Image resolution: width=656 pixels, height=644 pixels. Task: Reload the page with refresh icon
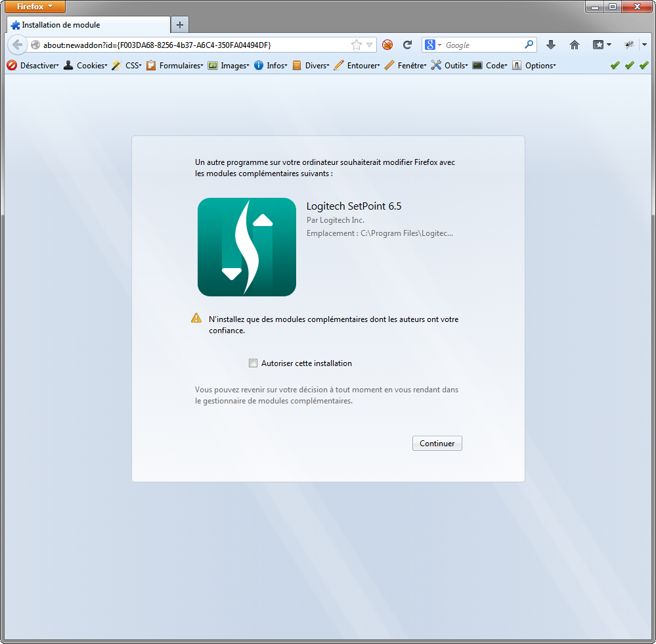click(408, 45)
